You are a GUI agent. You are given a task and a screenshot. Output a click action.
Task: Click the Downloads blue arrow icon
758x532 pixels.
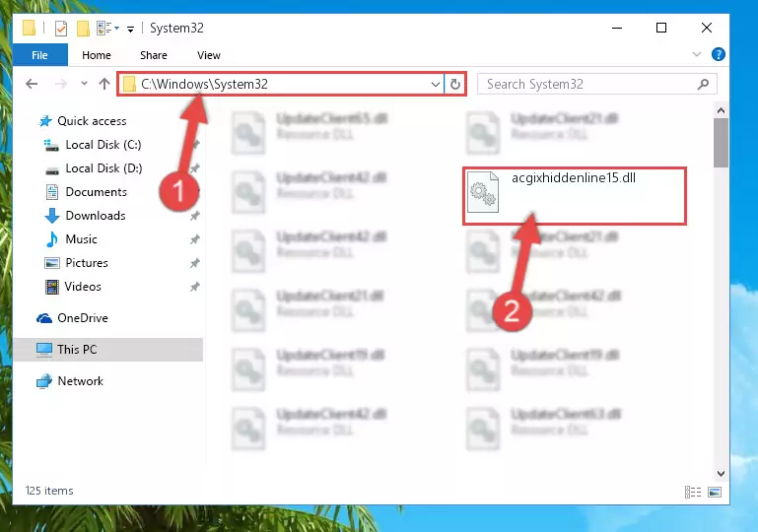51,216
